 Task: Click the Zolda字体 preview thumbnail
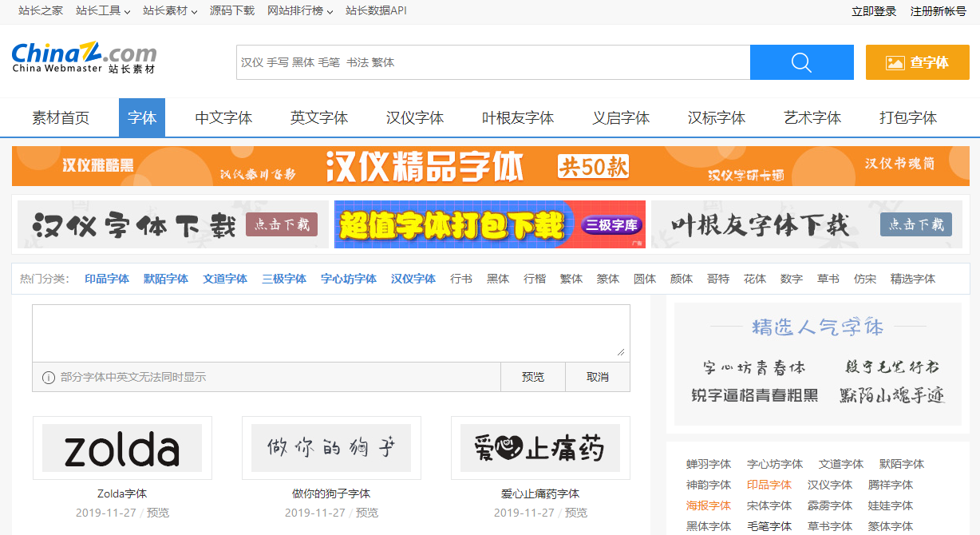tap(122, 448)
